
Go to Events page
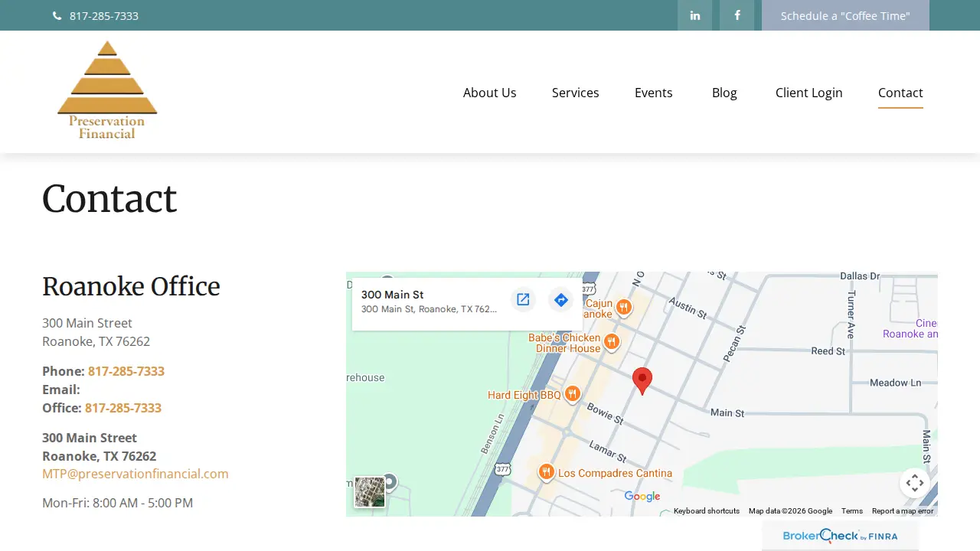pos(654,93)
